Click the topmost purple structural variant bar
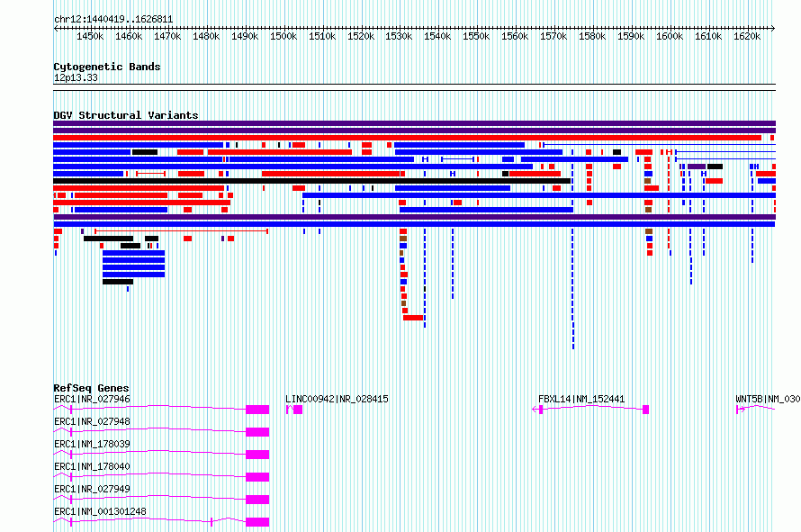Viewport: 801px width, 532px height. pyautogui.click(x=414, y=123)
